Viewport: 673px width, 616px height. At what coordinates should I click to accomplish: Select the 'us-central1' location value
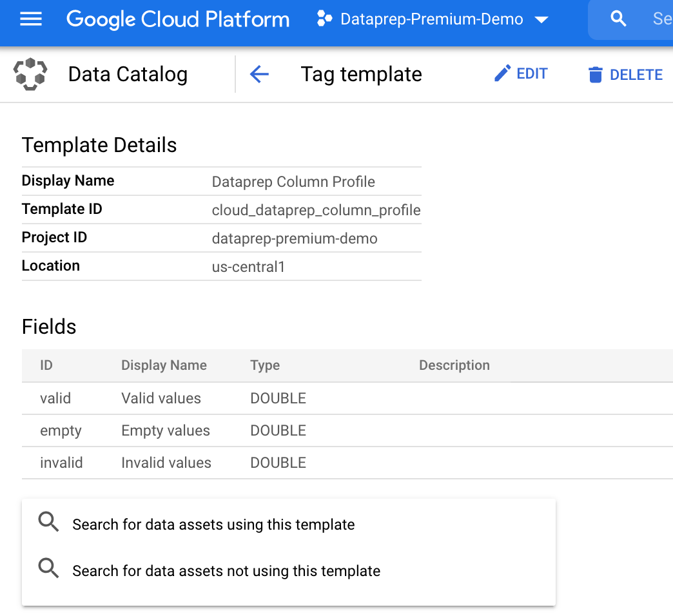click(x=249, y=267)
